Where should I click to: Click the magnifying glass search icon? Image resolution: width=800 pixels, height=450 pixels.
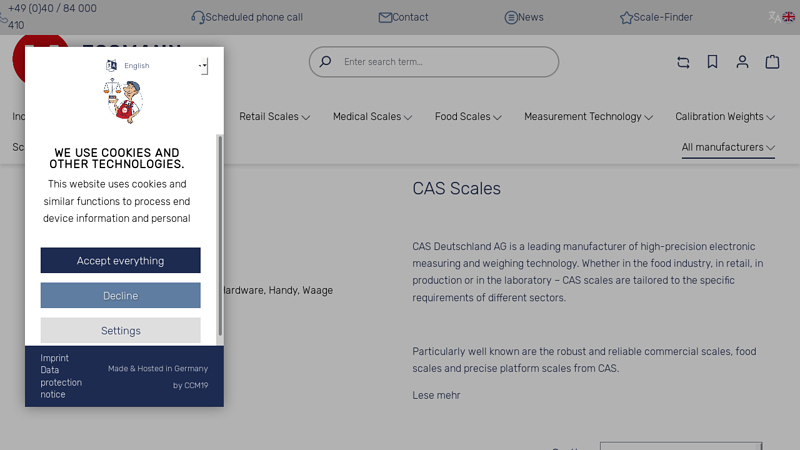click(326, 62)
